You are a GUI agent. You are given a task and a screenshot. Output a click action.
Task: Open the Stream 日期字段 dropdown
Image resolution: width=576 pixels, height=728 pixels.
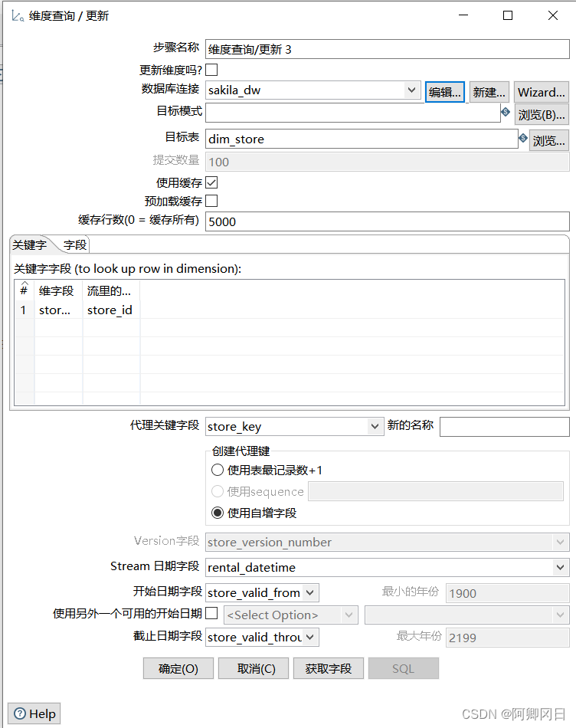[x=559, y=568]
